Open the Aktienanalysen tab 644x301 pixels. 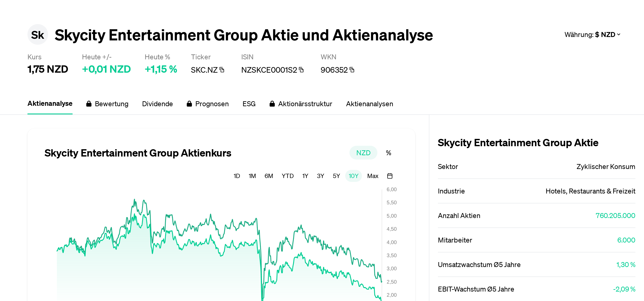tap(369, 104)
